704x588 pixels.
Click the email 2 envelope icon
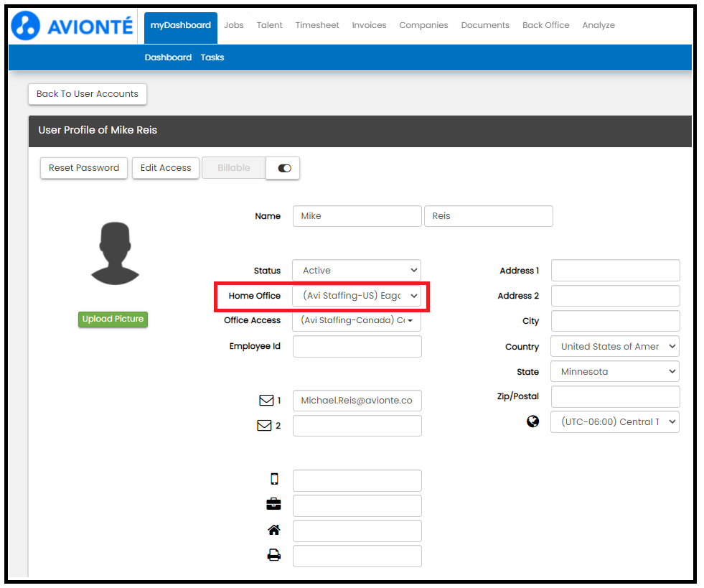pyautogui.click(x=264, y=426)
